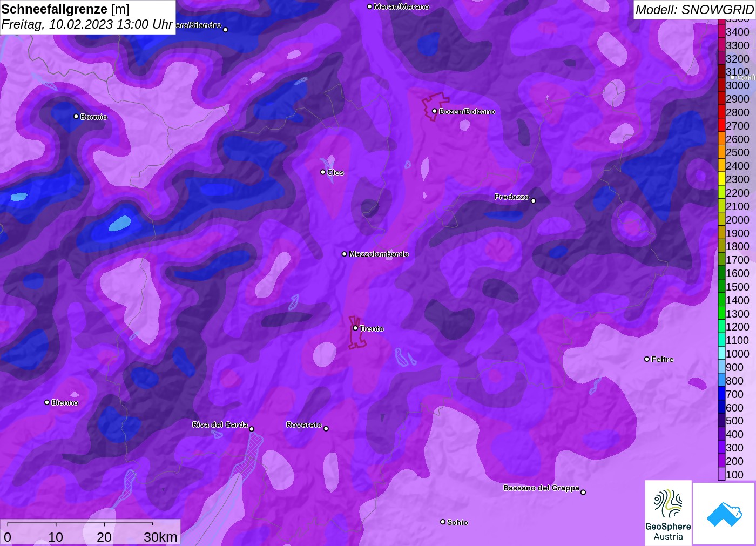Click legend value 1700
756x546 pixels.
click(x=738, y=260)
